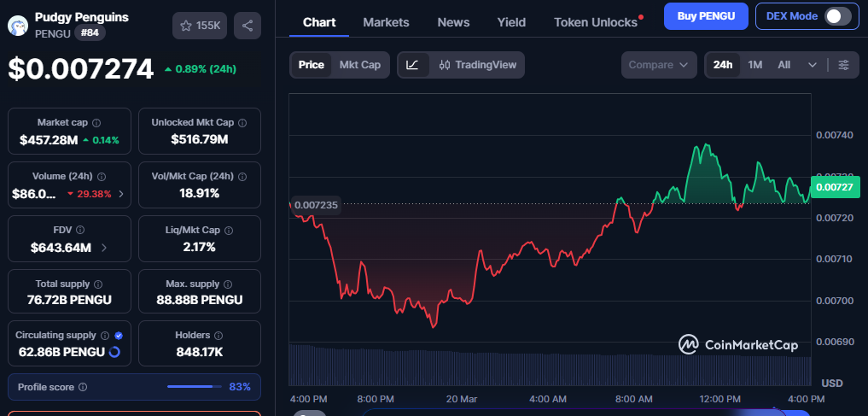Click the 0.14% market cap change

[x=101, y=140]
